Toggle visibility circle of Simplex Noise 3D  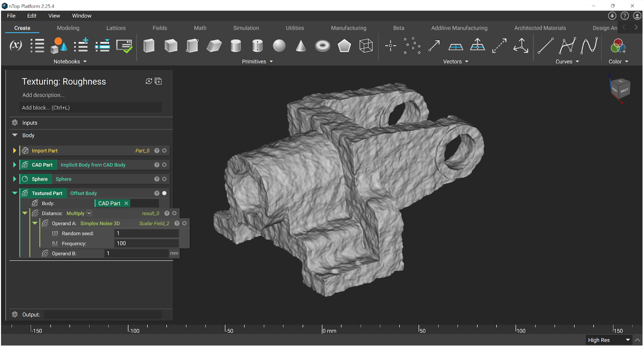[x=185, y=223]
